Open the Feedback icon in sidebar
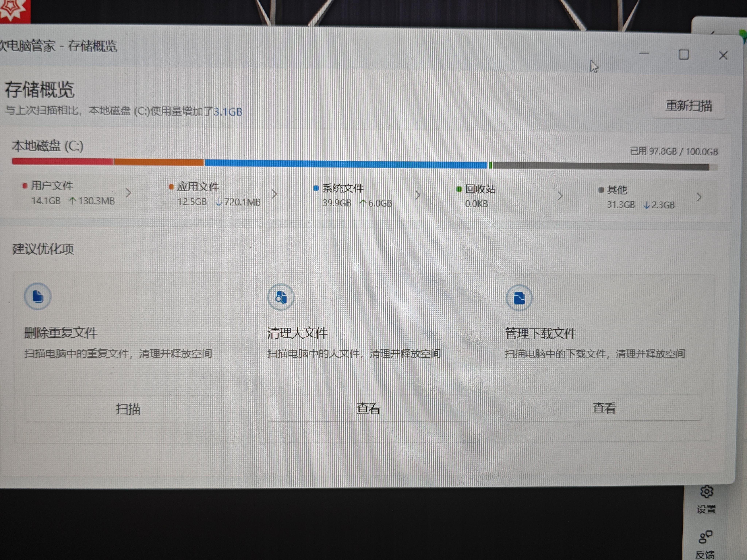 (705, 537)
